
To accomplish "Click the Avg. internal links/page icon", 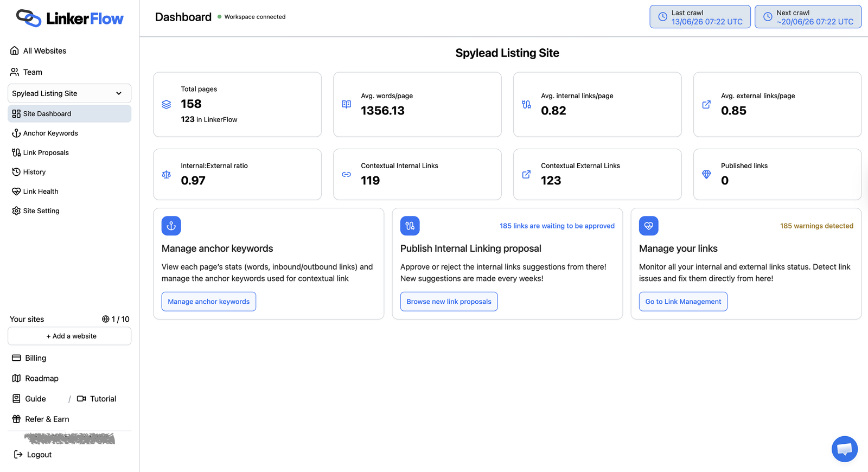I will 526,104.
